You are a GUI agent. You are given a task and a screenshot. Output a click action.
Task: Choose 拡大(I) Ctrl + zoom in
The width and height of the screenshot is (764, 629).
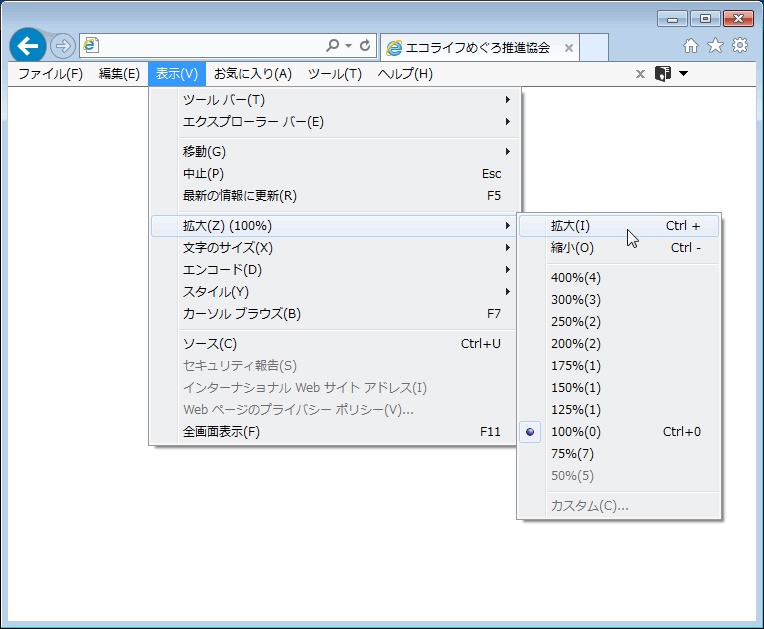coord(619,226)
